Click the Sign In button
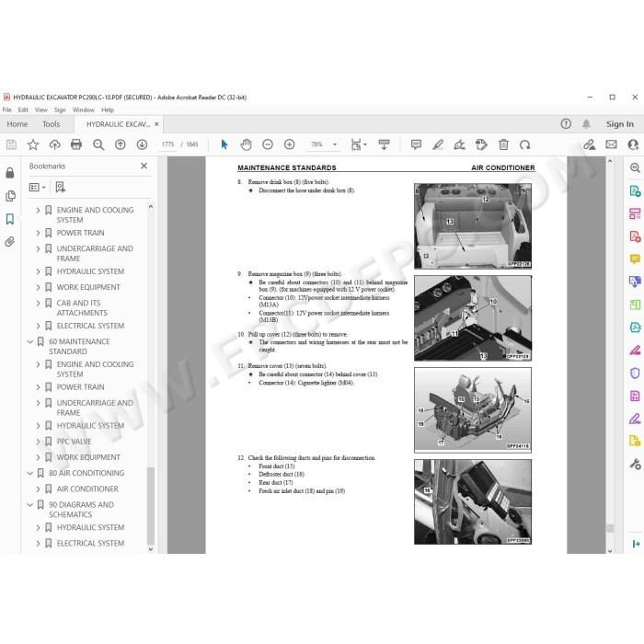Image resolution: width=644 pixels, height=644 pixels. 620,124
